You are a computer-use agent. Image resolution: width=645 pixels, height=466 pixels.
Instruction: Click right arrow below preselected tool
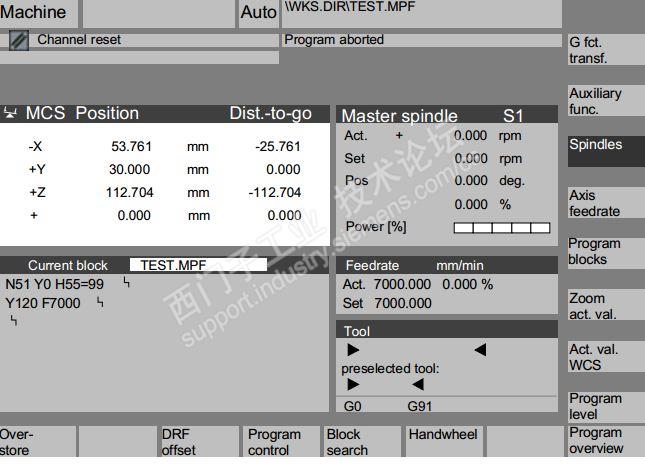353,385
